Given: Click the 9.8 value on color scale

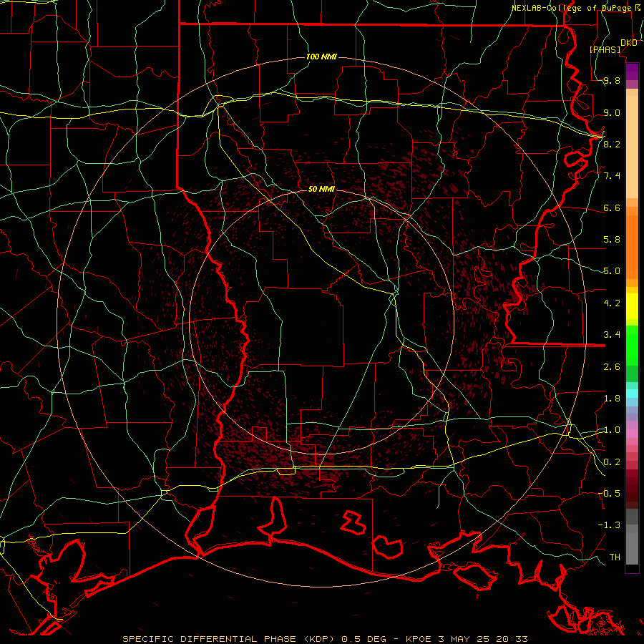Looking at the screenshot, I should (x=612, y=81).
